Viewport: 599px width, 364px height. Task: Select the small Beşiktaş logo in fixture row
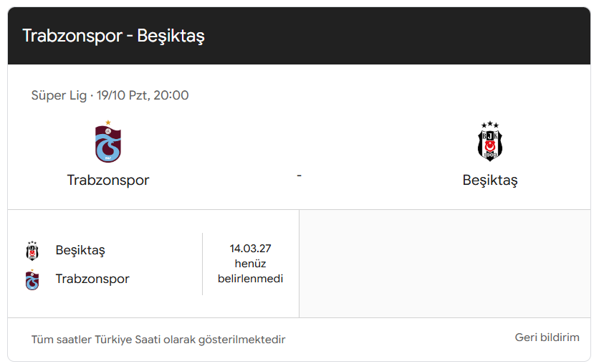(x=32, y=251)
